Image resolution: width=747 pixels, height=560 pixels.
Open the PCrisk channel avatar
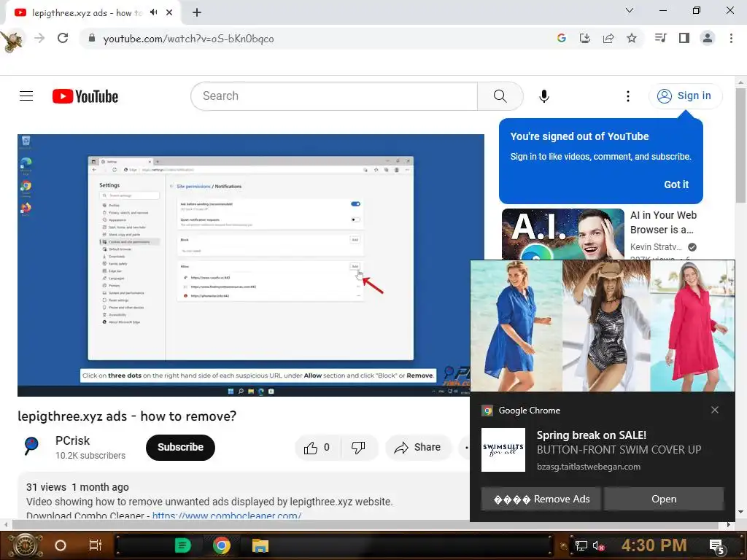31,446
